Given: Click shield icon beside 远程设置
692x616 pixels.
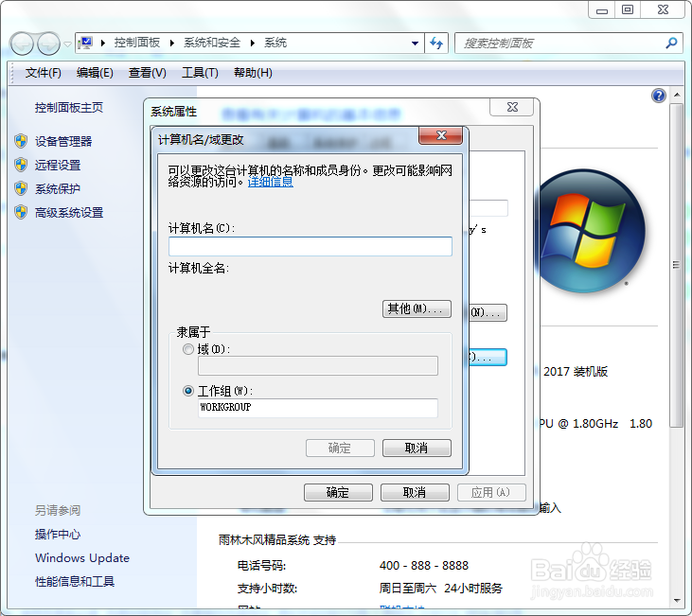Looking at the screenshot, I should [21, 165].
